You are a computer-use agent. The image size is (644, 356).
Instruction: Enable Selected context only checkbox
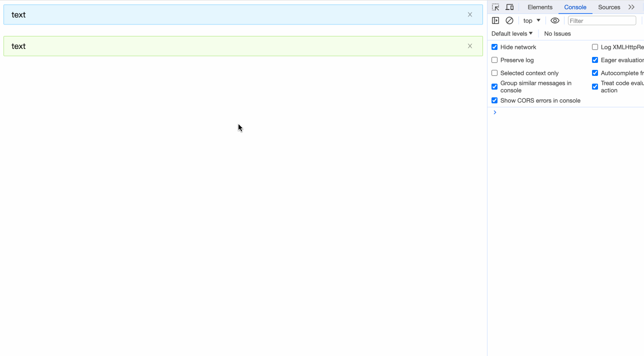494,73
